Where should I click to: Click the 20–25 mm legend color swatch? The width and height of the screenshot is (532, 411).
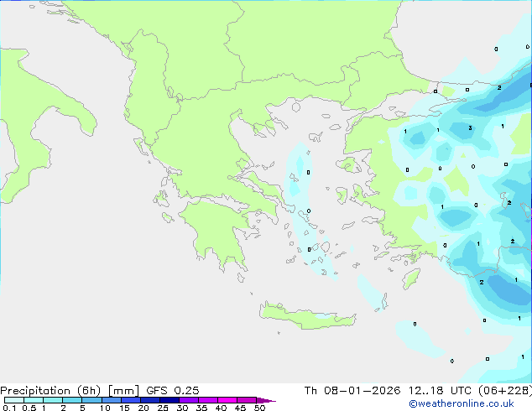coord(149,400)
